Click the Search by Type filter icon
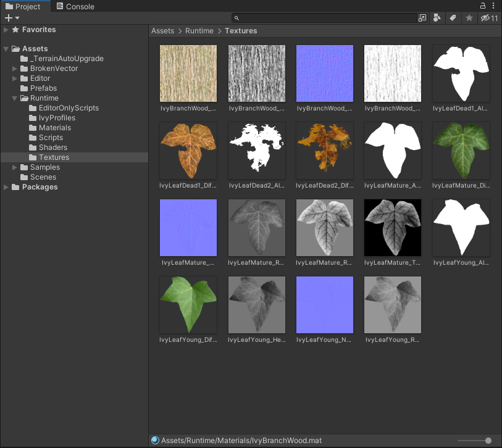 [x=437, y=18]
